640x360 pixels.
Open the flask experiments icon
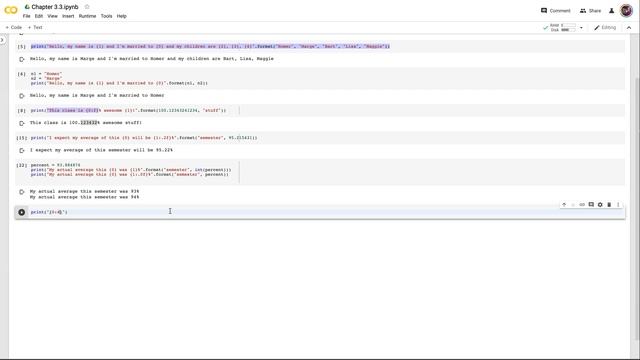pos(611,11)
